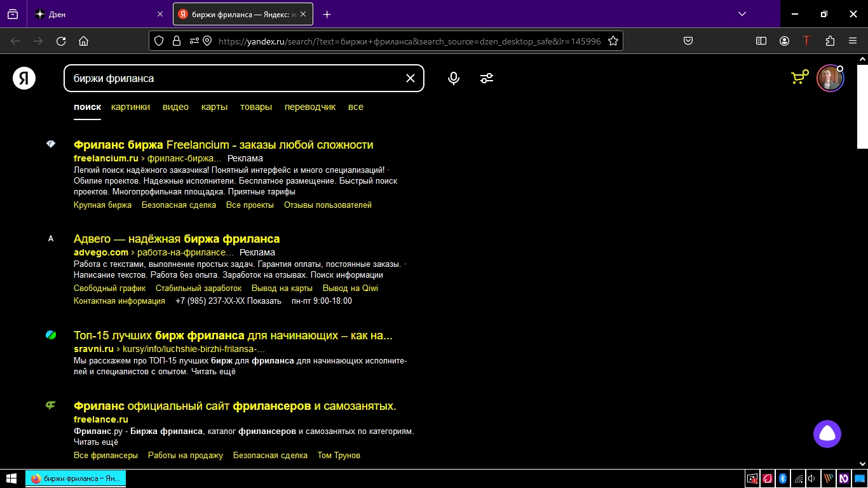
Task: Open the user profile avatar
Action: [830, 78]
